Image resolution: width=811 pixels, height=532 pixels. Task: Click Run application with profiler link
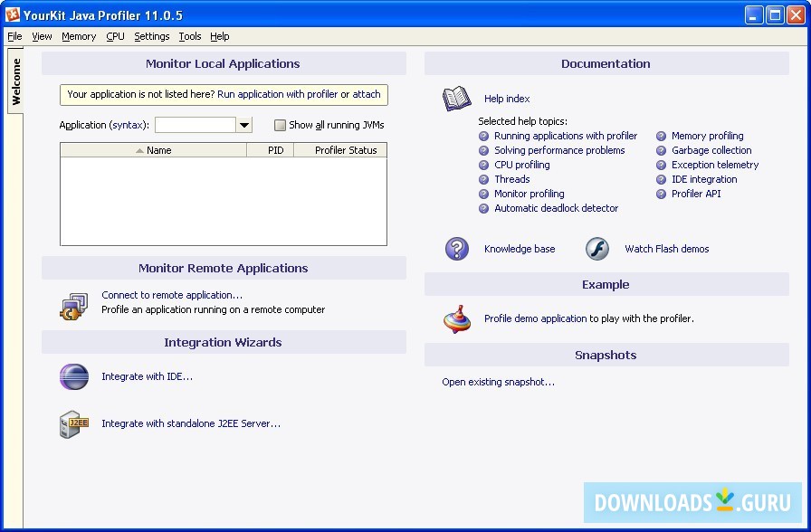pyautogui.click(x=277, y=95)
